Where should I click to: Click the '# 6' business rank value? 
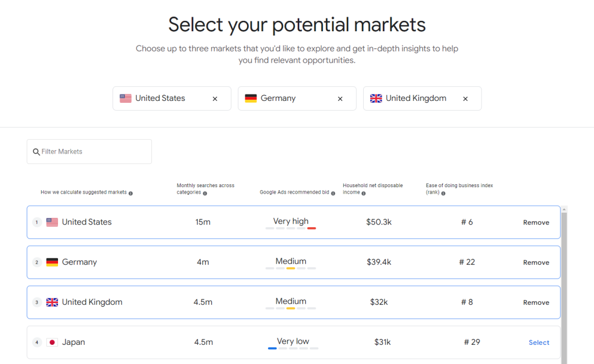coord(467,222)
